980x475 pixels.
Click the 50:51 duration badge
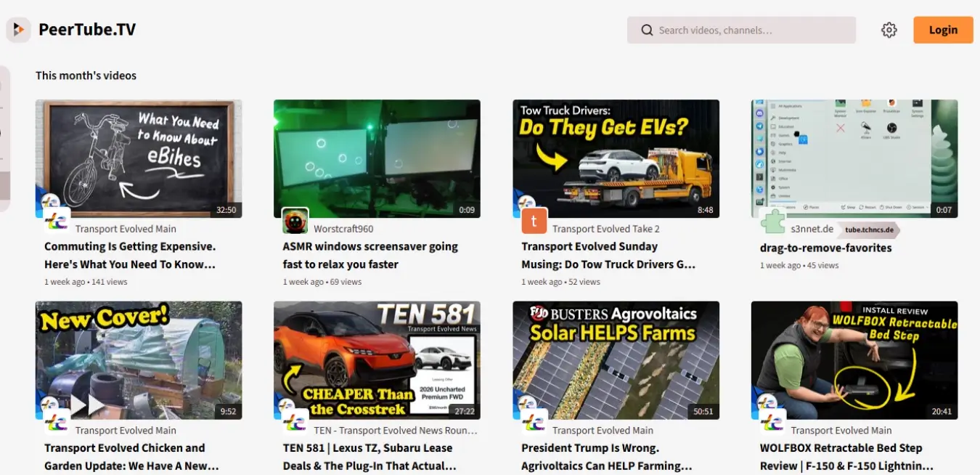[x=703, y=411]
